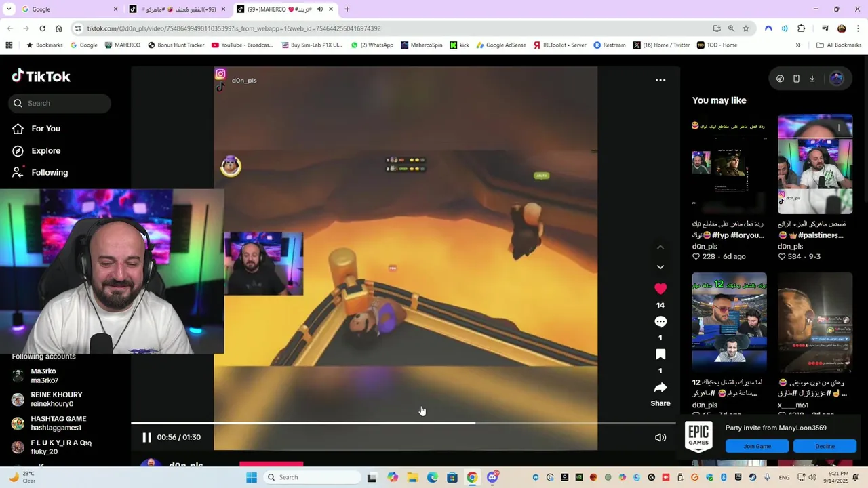Open the zoom magnifier in the address bar
The image size is (868, 488).
pos(731,28)
